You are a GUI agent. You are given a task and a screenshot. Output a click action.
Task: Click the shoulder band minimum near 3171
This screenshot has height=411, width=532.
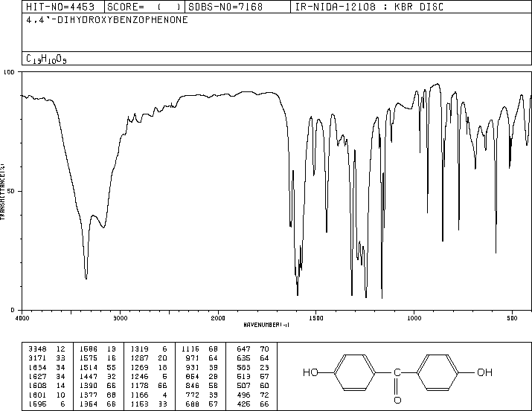click(103, 227)
